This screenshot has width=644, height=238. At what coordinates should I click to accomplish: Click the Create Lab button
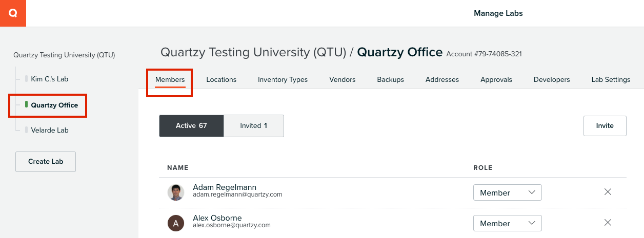click(x=46, y=161)
